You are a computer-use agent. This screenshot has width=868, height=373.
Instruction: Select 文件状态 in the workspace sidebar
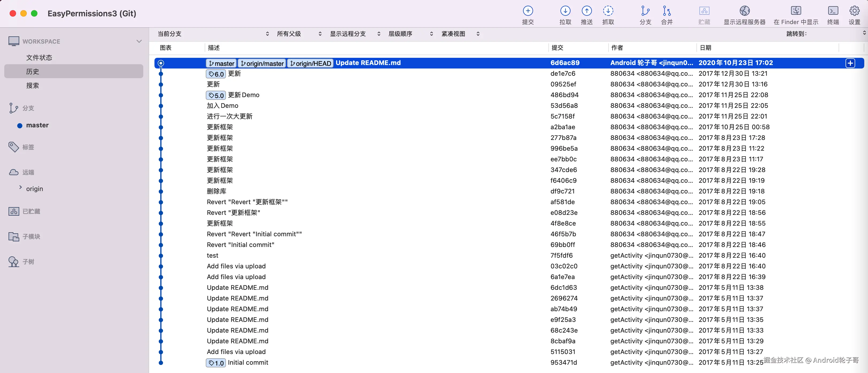click(x=39, y=58)
